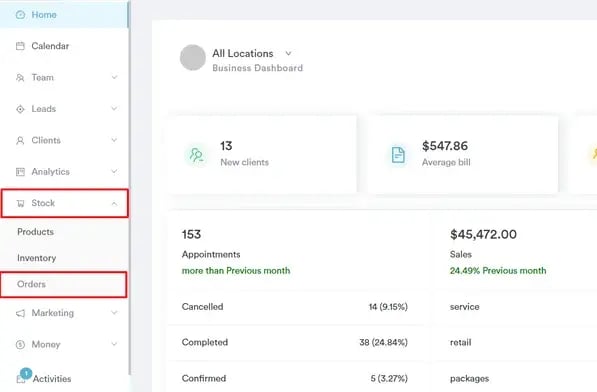Expand the Money menu chevron
This screenshot has height=392, width=597.
point(114,344)
